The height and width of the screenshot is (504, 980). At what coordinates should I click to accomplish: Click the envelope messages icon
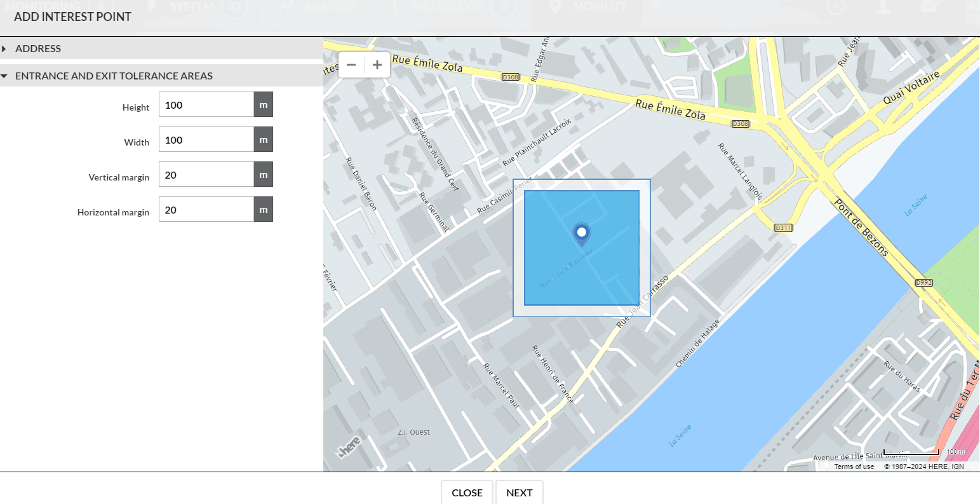click(929, 7)
